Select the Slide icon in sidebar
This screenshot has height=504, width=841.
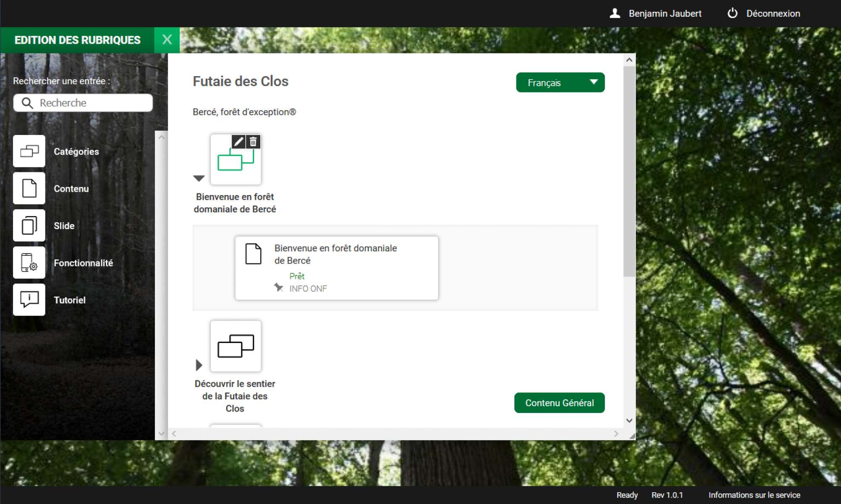click(29, 226)
